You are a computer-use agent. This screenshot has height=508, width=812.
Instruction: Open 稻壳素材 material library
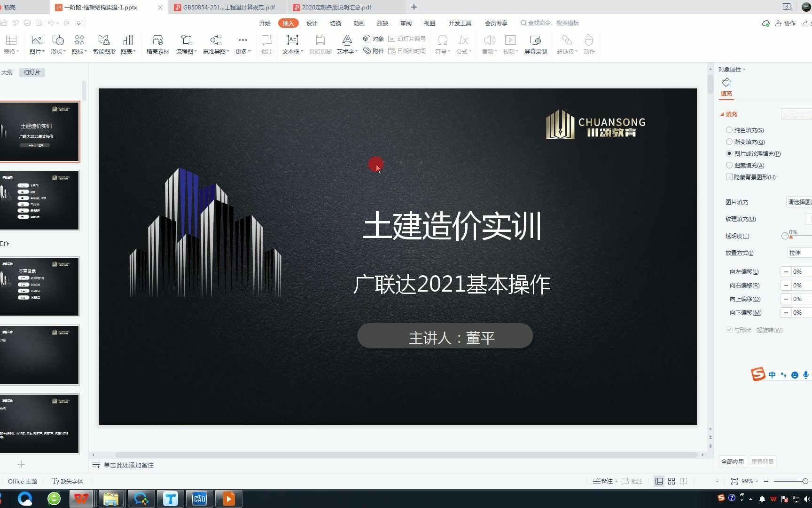[x=157, y=45]
